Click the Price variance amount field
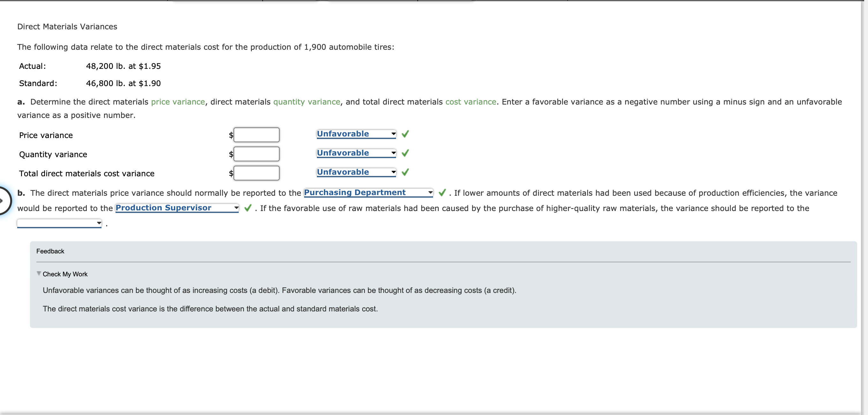The height and width of the screenshot is (415, 868). (x=257, y=135)
